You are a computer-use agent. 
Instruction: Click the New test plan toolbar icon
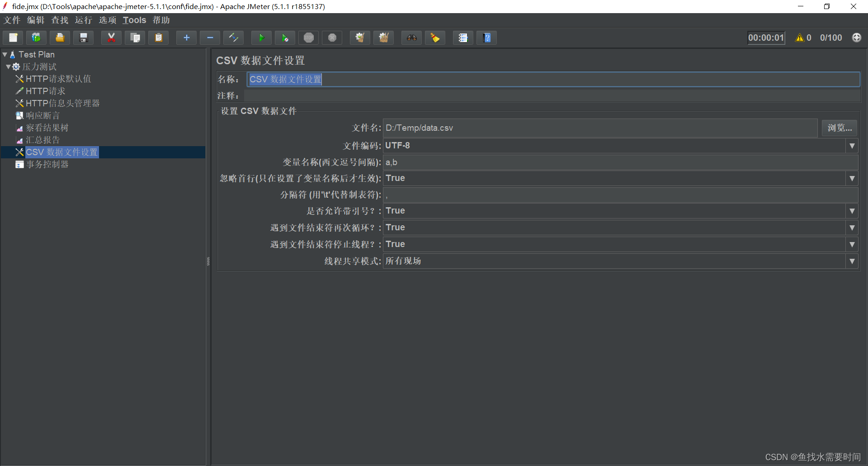coord(13,38)
